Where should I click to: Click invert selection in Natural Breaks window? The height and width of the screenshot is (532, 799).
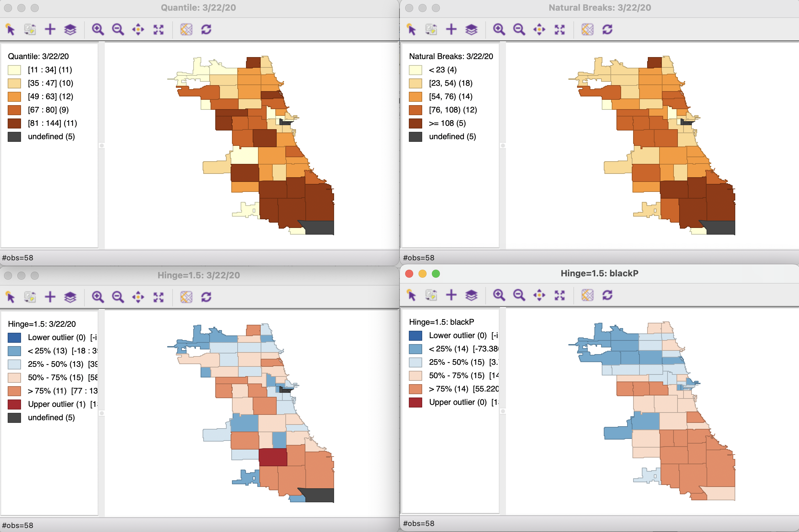tap(431, 29)
